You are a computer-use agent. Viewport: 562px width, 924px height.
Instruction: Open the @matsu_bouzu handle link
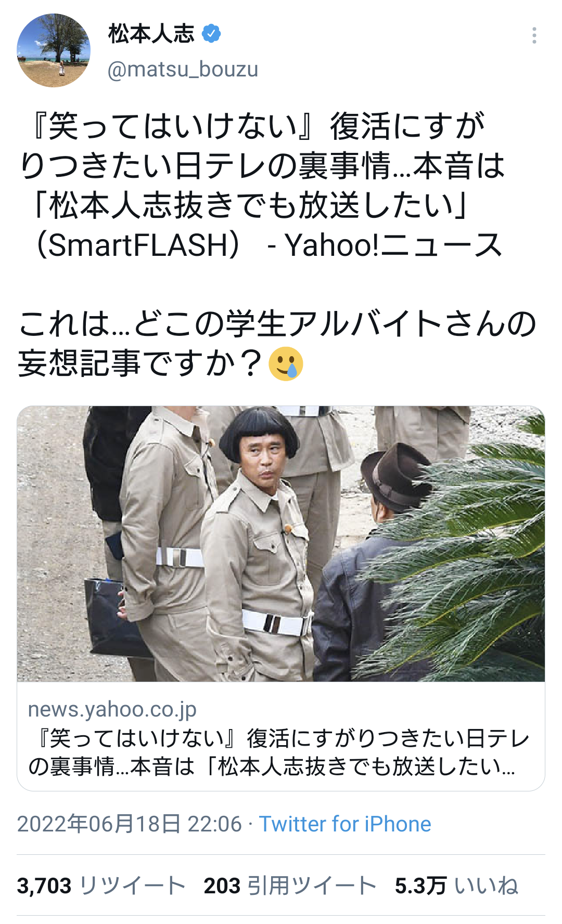183,69
